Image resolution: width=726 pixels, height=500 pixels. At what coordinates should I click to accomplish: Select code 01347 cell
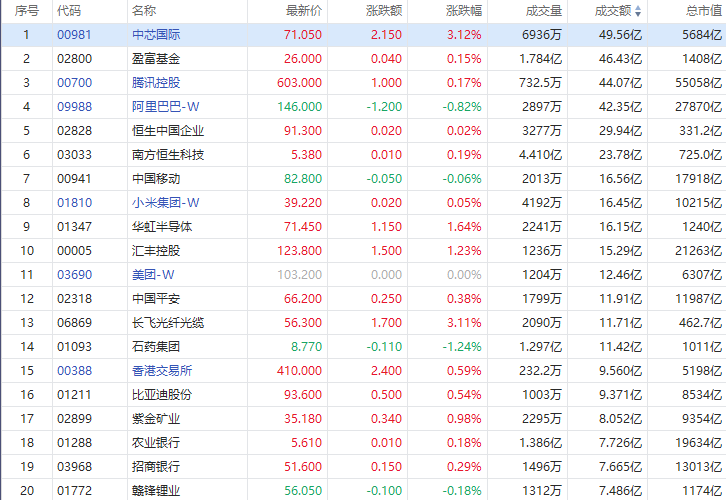pos(74,227)
